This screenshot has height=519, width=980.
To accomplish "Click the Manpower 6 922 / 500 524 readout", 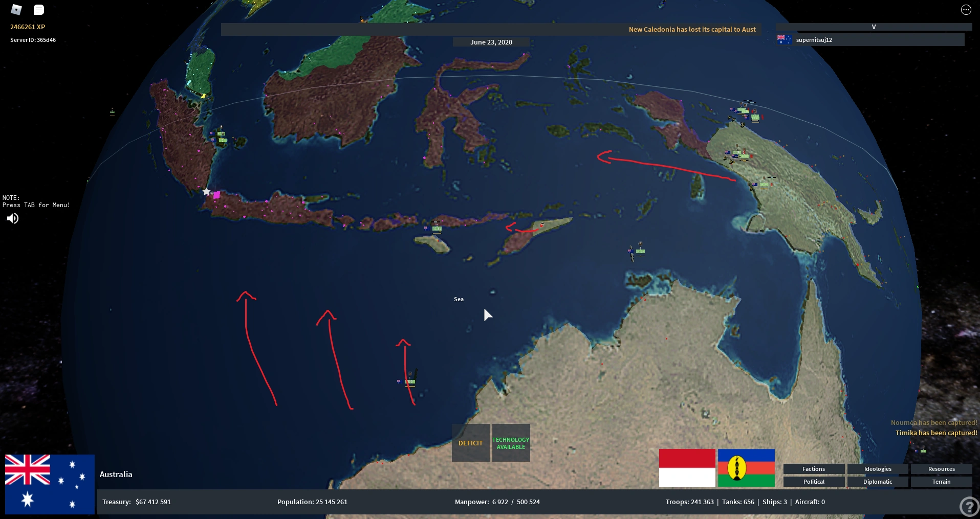I will [497, 502].
